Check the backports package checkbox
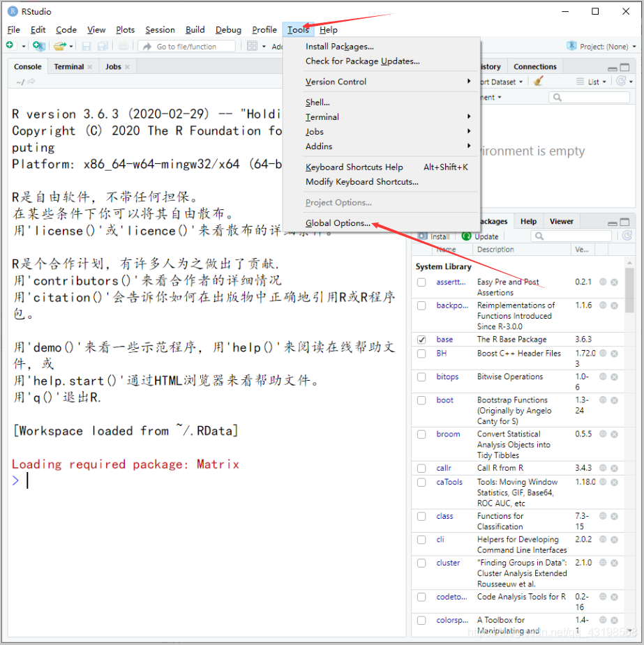 (x=421, y=305)
